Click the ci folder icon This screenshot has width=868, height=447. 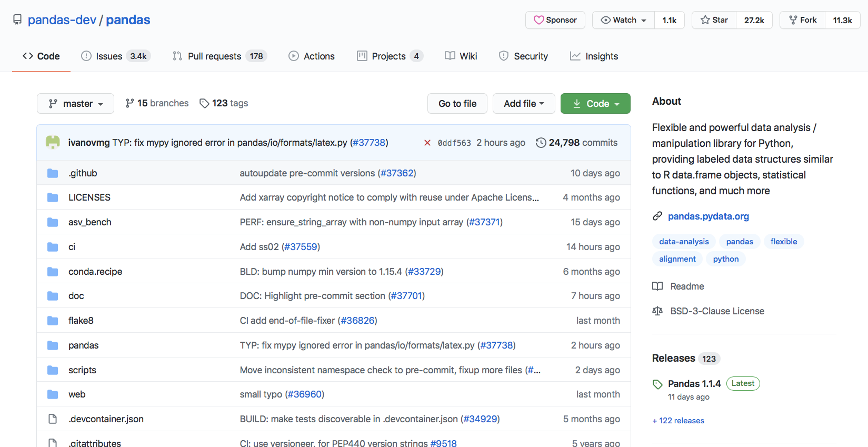[53, 247]
